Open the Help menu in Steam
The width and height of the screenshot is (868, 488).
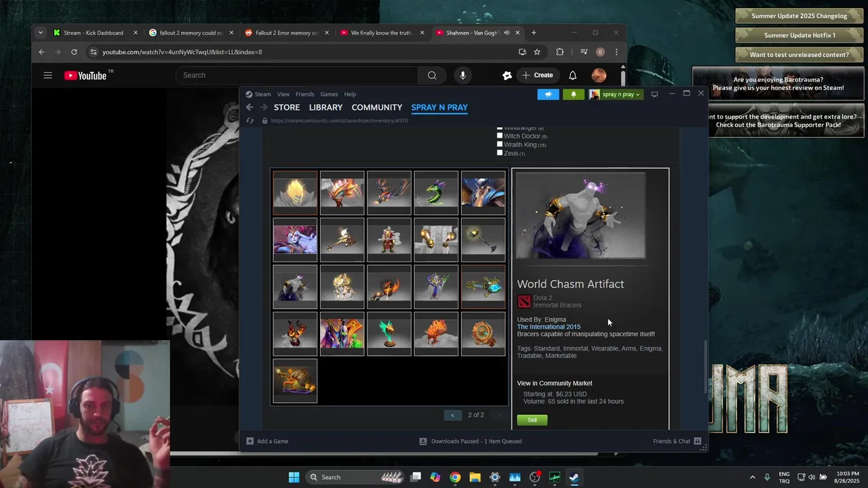(350, 94)
